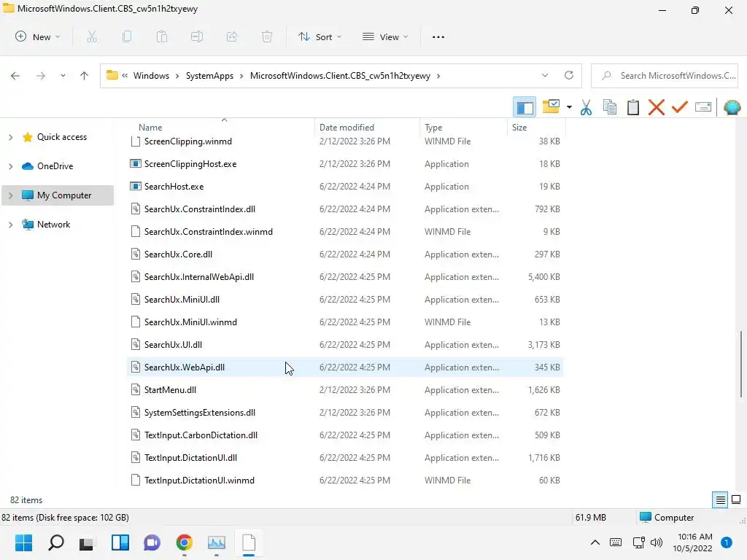Open the recent locations chevron
Image resolution: width=747 pixels, height=560 pixels.
click(63, 76)
